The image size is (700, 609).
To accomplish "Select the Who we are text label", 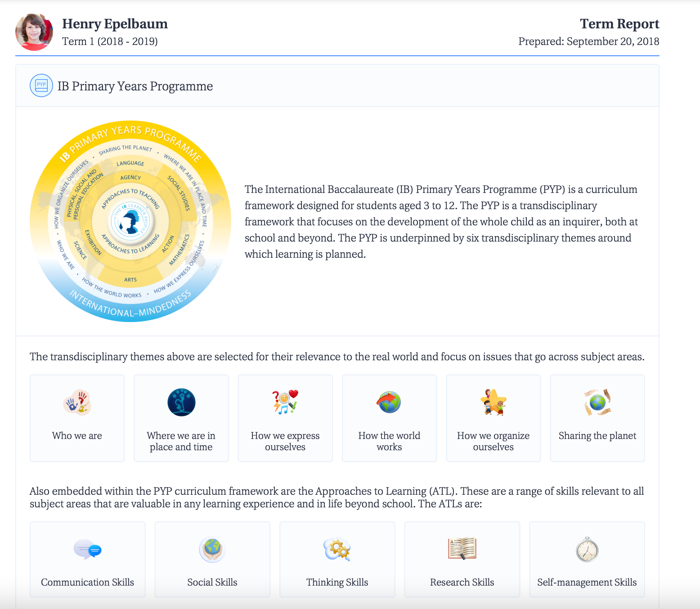I will tap(77, 435).
